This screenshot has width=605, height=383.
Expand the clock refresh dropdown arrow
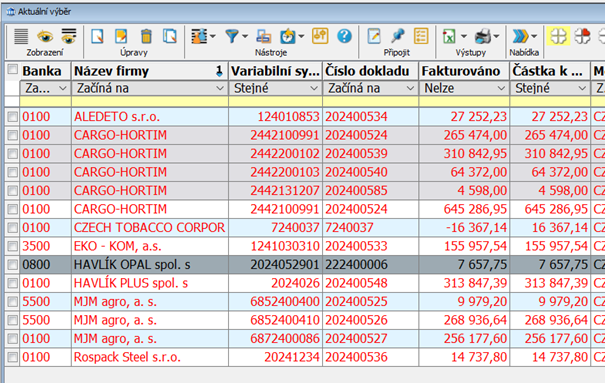(301, 37)
